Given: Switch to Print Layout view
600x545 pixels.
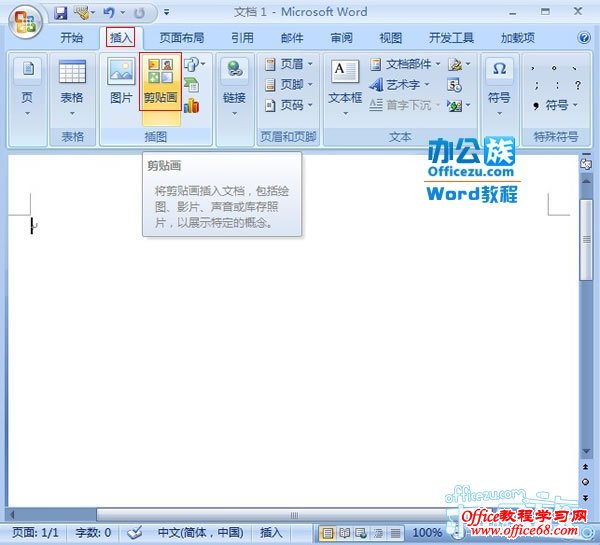Looking at the screenshot, I should pos(327,532).
